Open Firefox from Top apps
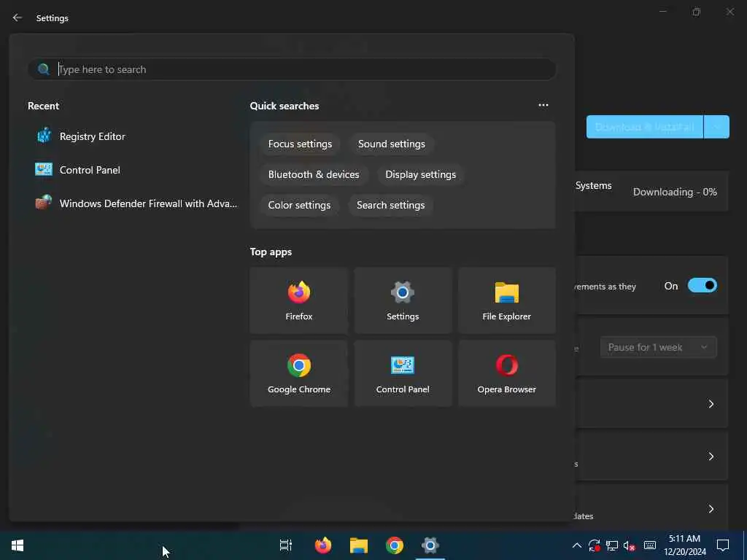This screenshot has height=560, width=747. click(x=298, y=300)
